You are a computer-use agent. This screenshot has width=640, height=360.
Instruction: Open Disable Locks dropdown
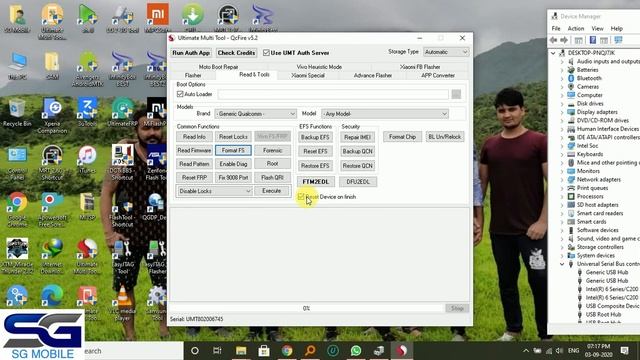(x=214, y=191)
